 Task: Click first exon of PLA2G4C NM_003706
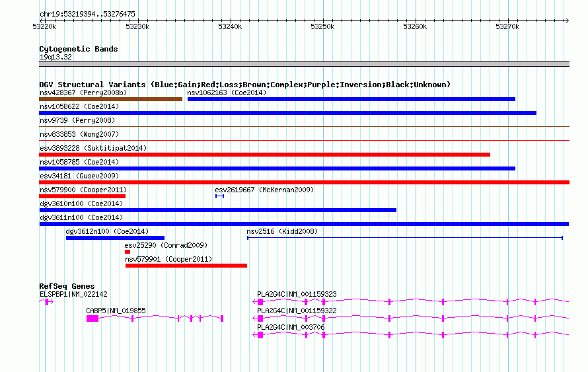tap(260, 335)
